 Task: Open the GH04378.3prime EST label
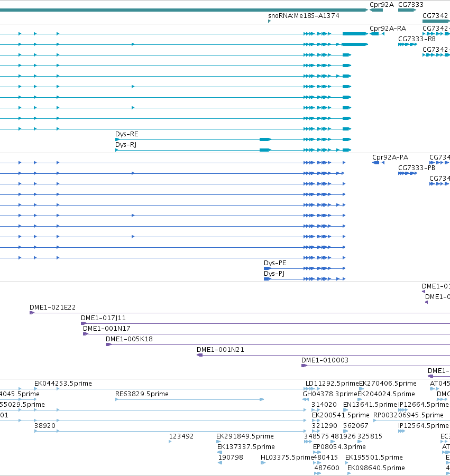pos(329,394)
